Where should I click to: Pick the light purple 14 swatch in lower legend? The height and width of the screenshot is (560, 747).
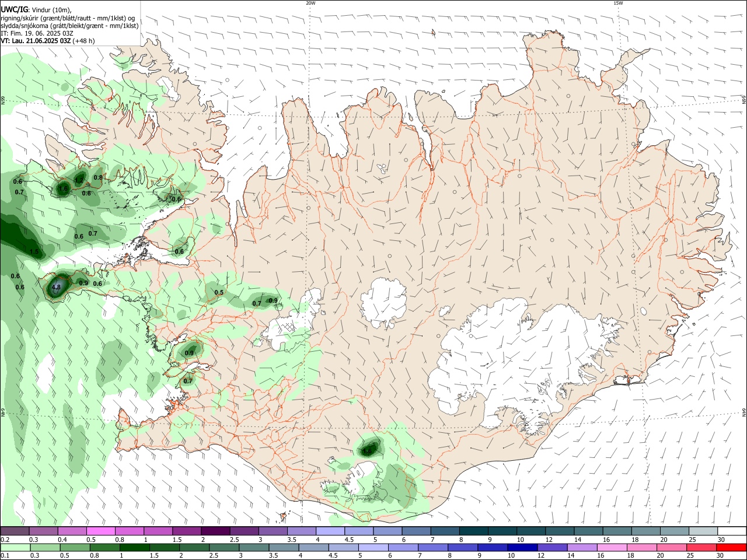[581, 548]
